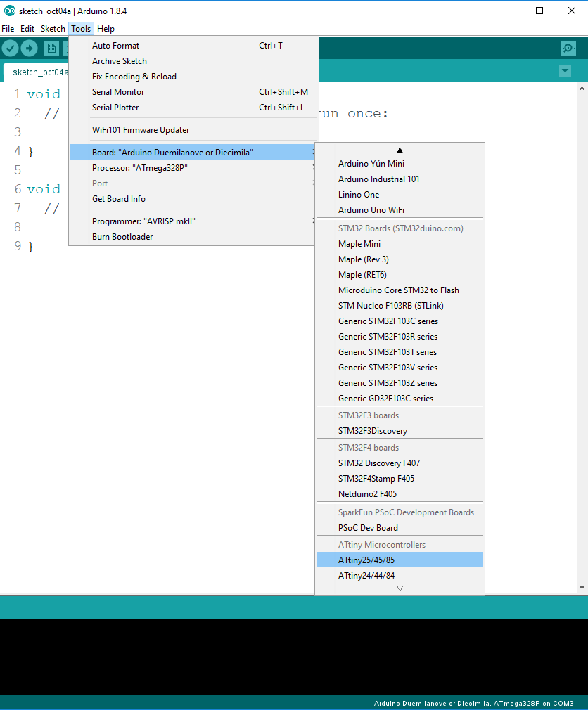Screen dimensions: 588x710
Task: Select Microduino Core STM32 to Flash
Action: click(400, 290)
